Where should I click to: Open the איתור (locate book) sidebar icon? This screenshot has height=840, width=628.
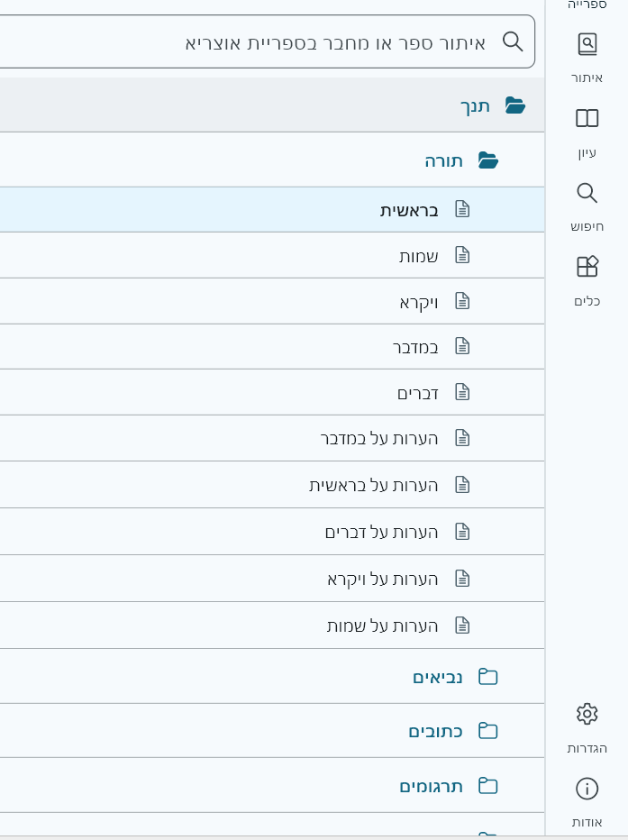tap(587, 56)
